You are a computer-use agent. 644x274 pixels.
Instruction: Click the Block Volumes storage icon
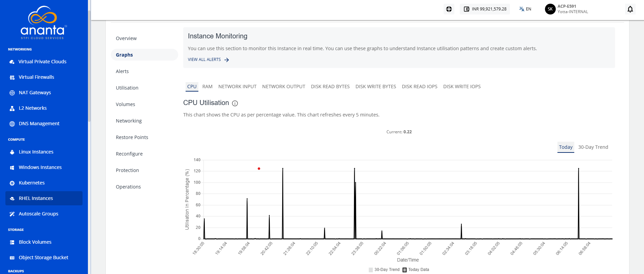click(x=12, y=242)
